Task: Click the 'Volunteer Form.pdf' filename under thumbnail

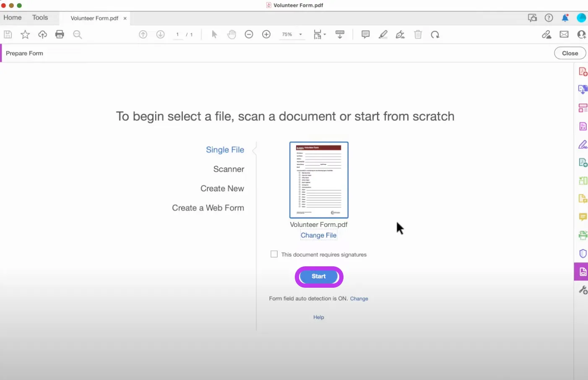Action: pyautogui.click(x=319, y=224)
